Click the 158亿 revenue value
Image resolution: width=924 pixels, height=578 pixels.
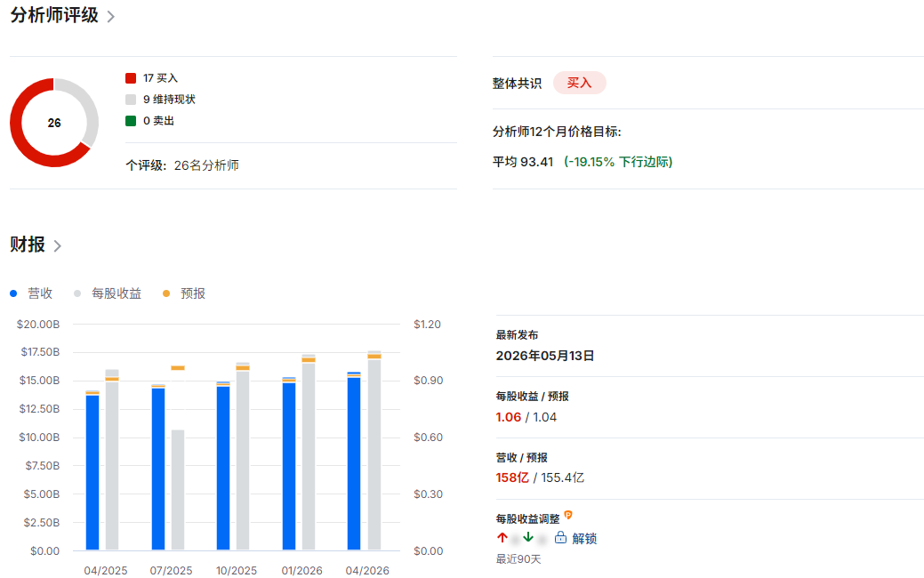coord(512,478)
